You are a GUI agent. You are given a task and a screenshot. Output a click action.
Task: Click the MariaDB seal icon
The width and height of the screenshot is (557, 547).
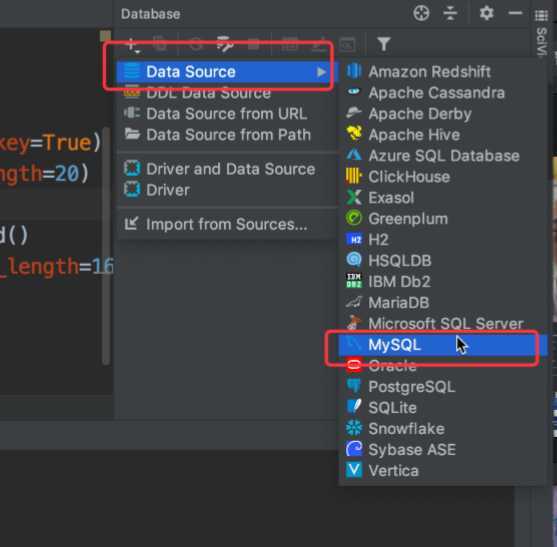(354, 302)
